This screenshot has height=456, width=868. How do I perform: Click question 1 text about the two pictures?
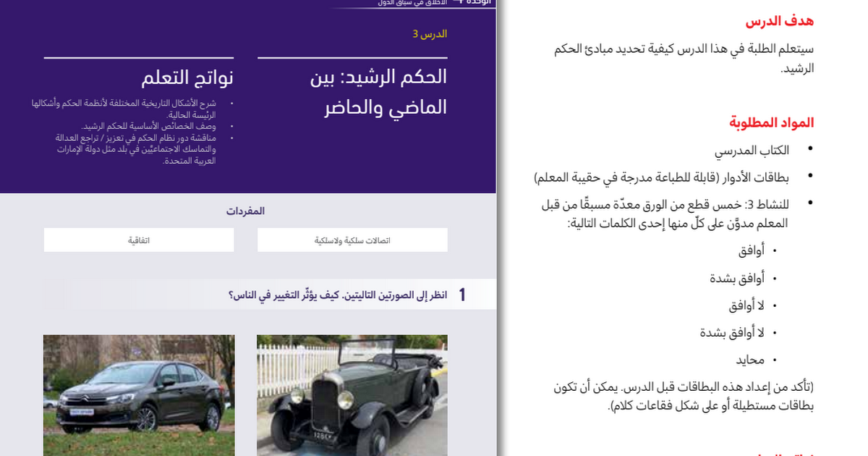click(x=339, y=295)
